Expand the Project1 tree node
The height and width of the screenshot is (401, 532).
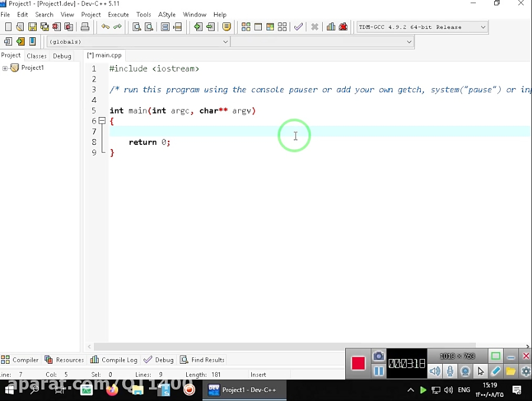point(5,68)
